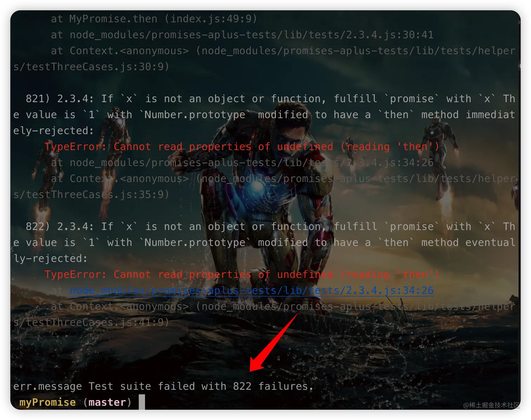This screenshot has height=420, width=531.
Task: Click 's/testThreeCases.js:30:9)' text
Action: pyautogui.click(x=91, y=67)
